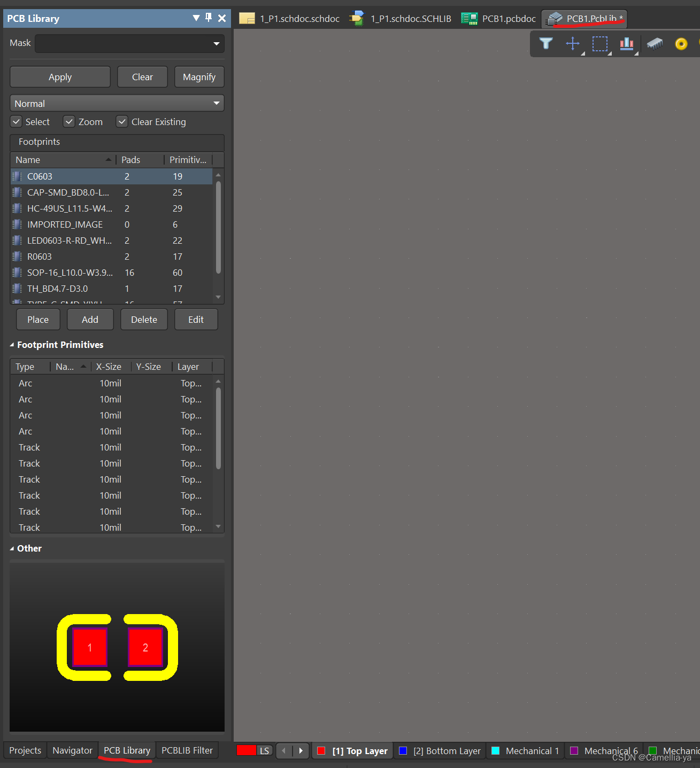This screenshot has width=700, height=768.
Task: Click the Edit footprint button
Action: coord(196,320)
